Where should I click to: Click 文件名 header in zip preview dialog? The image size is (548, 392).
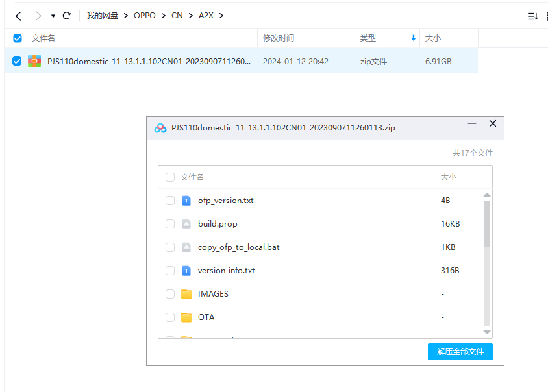192,177
